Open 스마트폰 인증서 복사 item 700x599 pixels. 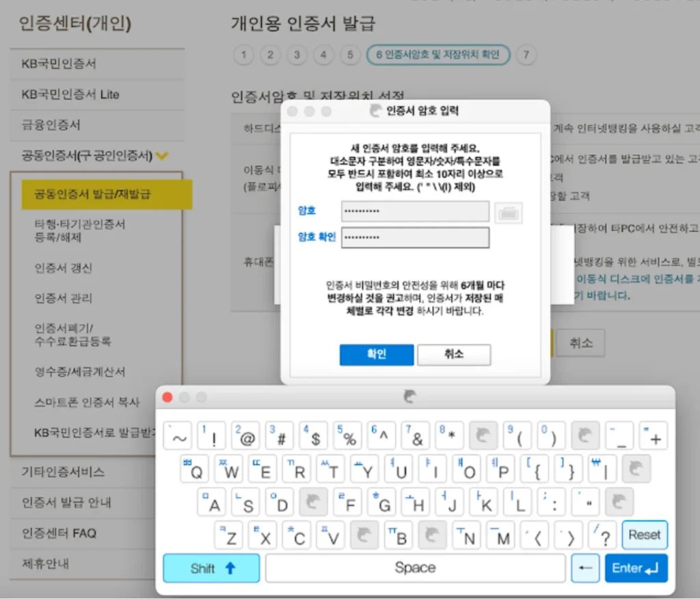click(x=87, y=403)
